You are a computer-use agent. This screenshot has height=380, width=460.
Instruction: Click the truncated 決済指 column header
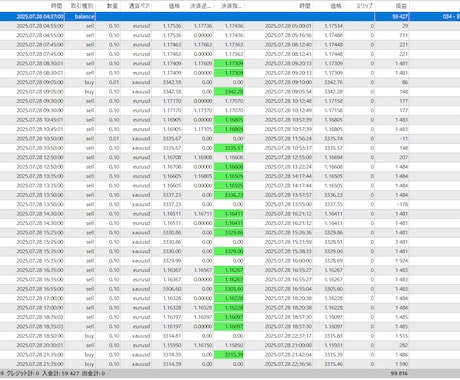tap(231, 6)
